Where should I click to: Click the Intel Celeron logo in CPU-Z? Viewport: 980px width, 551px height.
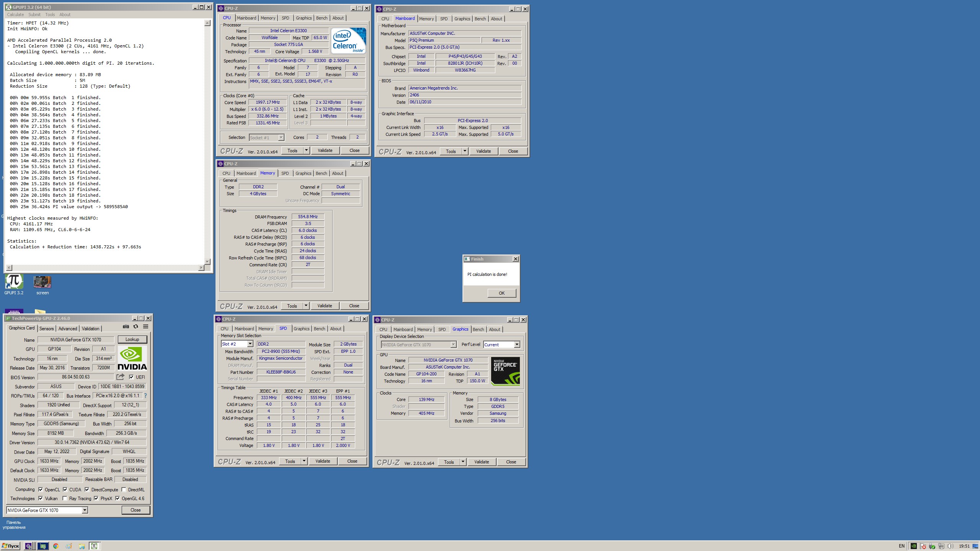[348, 40]
